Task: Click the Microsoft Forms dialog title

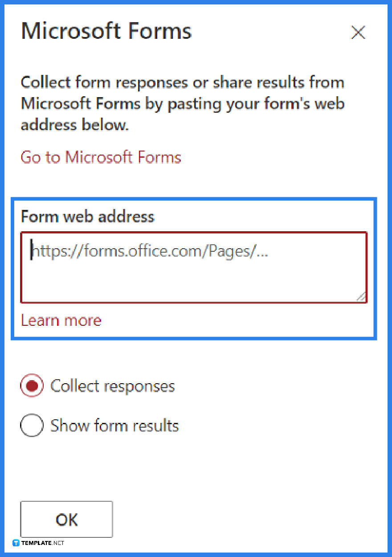Action: coord(106,30)
